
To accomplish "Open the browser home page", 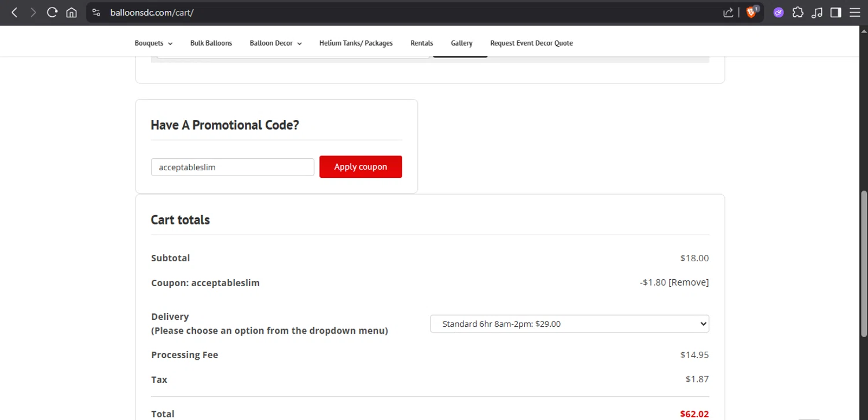I will [71, 12].
